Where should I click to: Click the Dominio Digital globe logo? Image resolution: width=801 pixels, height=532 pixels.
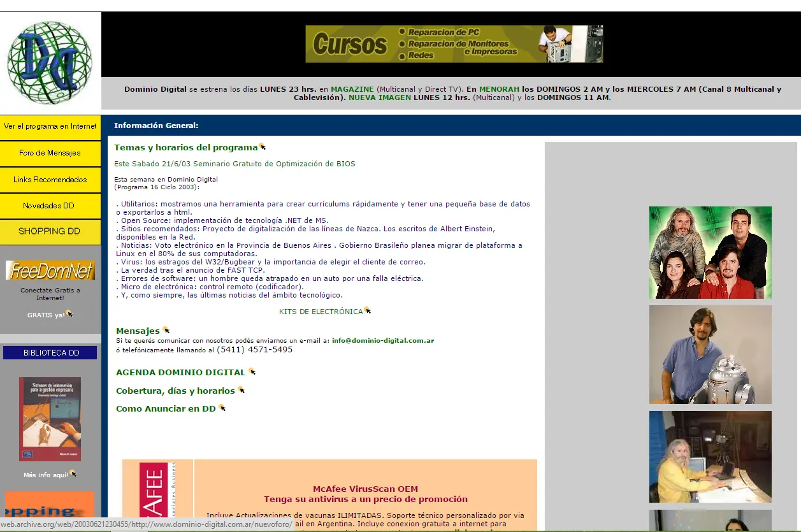click(x=50, y=62)
